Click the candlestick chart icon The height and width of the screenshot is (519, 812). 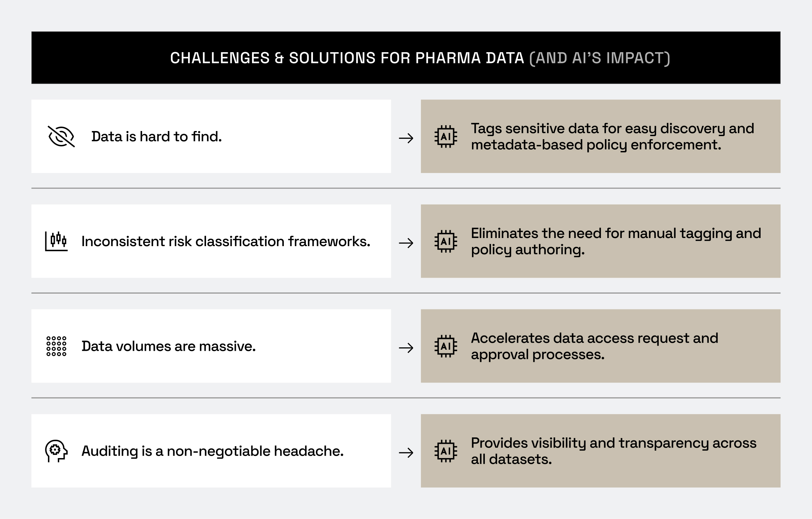[57, 241]
